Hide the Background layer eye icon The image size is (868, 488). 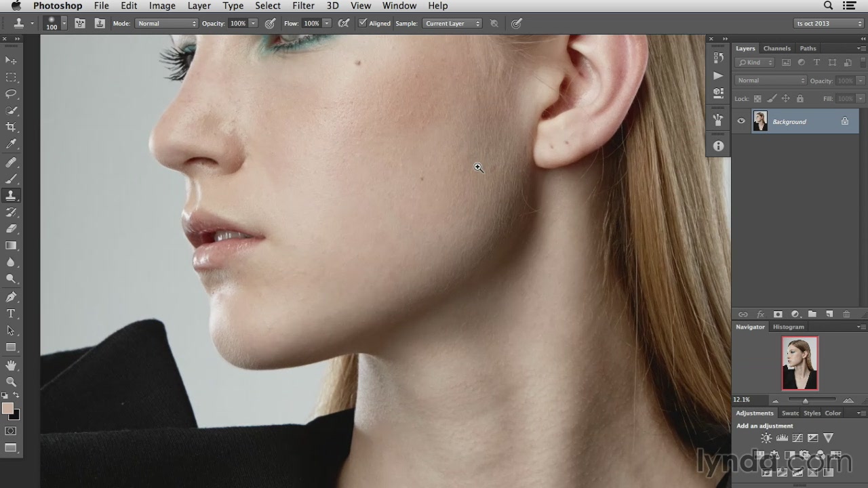tap(741, 121)
